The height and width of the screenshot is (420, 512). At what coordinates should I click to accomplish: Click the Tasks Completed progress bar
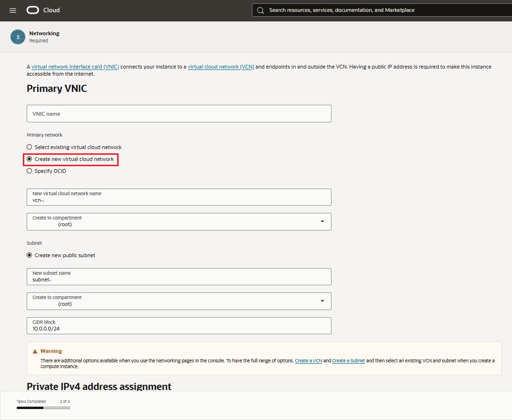coord(43,408)
